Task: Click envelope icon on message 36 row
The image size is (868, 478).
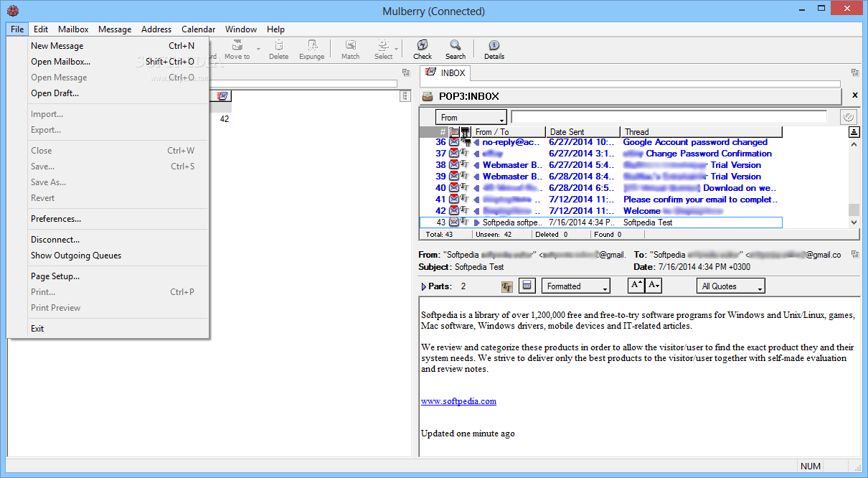Action: click(454, 142)
